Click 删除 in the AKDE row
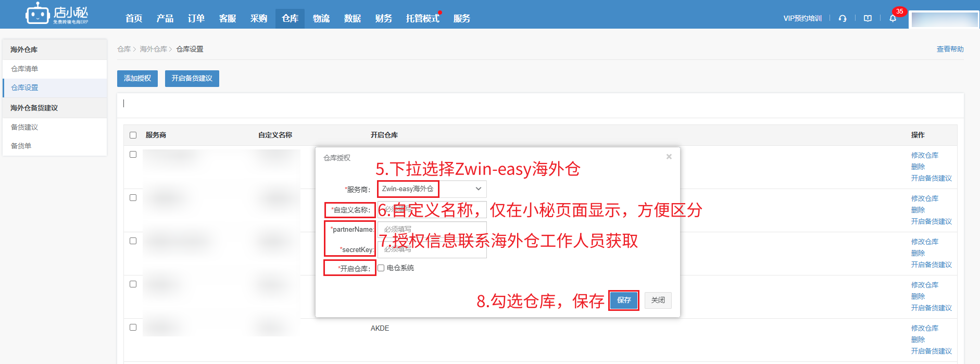Viewport: 980px width, 364px height. coord(918,340)
